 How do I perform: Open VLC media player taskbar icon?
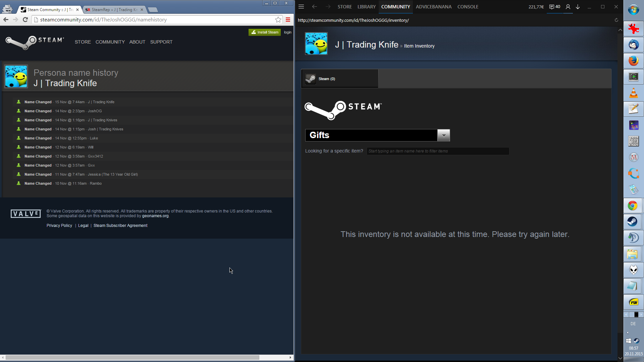point(633,93)
